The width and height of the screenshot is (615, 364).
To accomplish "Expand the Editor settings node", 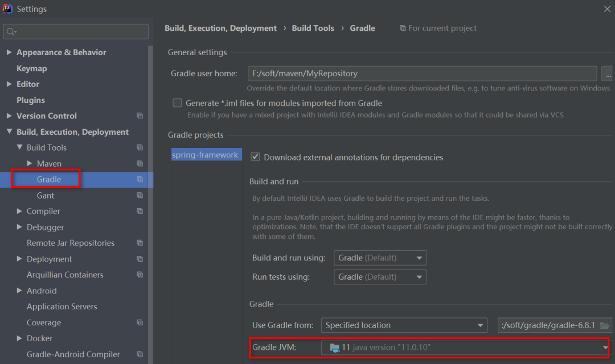I will pyautogui.click(x=9, y=84).
